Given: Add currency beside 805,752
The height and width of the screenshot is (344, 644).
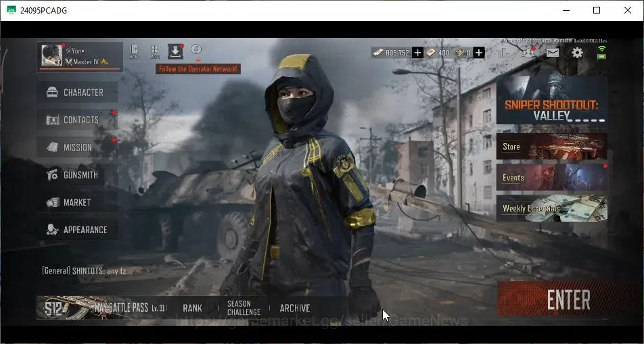Looking at the screenshot, I should pyautogui.click(x=417, y=53).
